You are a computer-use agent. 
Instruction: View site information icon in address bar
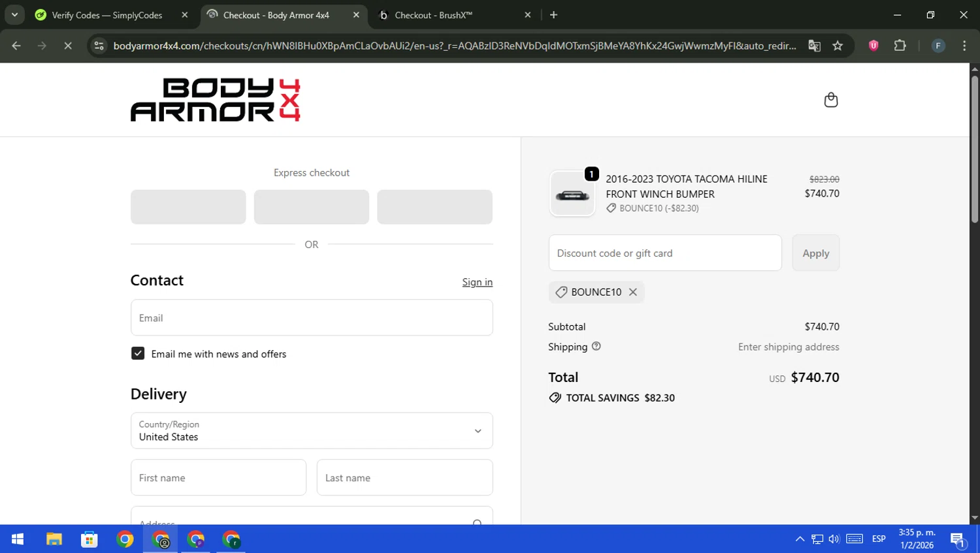(99, 46)
